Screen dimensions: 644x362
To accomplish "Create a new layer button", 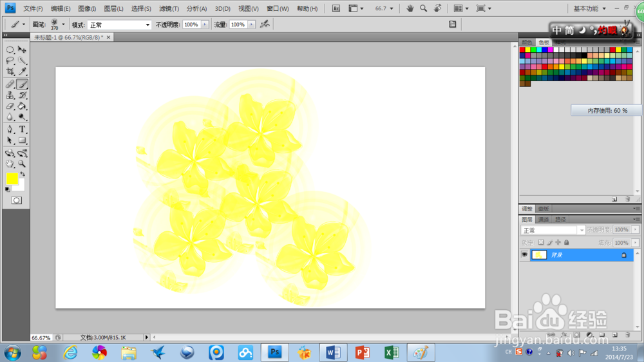I will coord(615,335).
